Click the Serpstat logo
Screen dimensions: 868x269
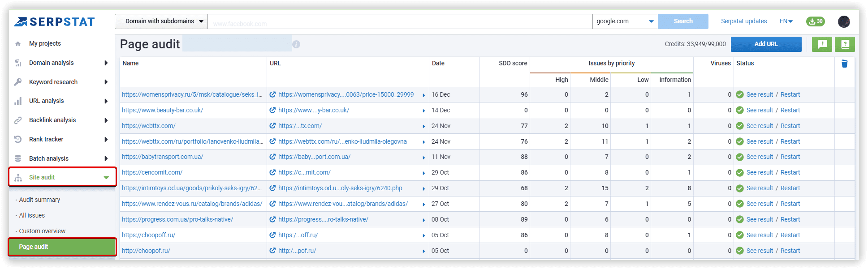[54, 21]
